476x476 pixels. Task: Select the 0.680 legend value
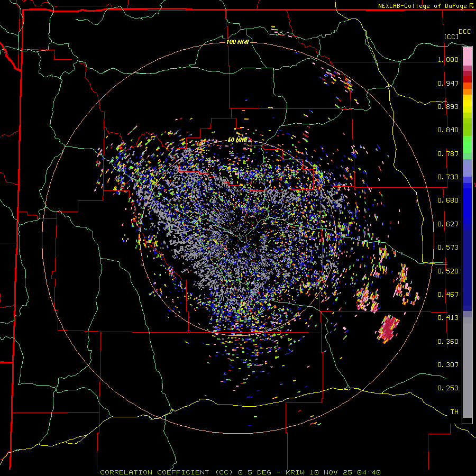click(448, 200)
